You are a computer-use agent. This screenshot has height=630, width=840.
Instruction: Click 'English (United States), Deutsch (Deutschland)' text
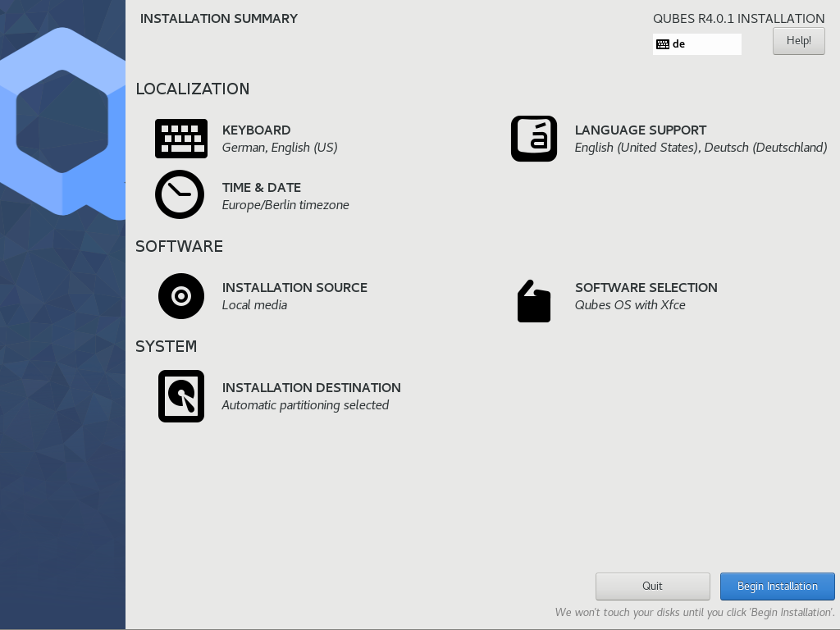coord(701,148)
